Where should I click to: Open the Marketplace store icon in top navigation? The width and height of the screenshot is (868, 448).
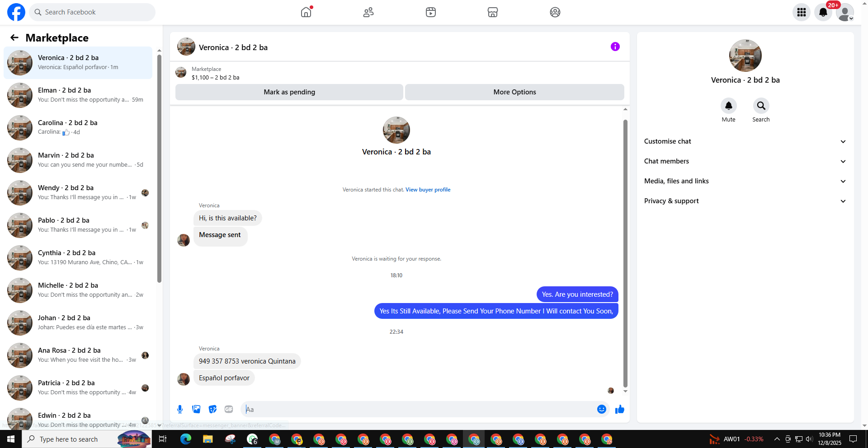493,12
